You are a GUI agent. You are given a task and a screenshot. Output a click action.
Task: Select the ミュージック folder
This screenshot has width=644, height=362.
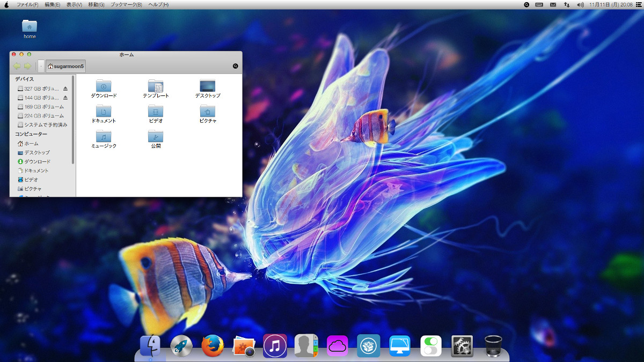104,139
